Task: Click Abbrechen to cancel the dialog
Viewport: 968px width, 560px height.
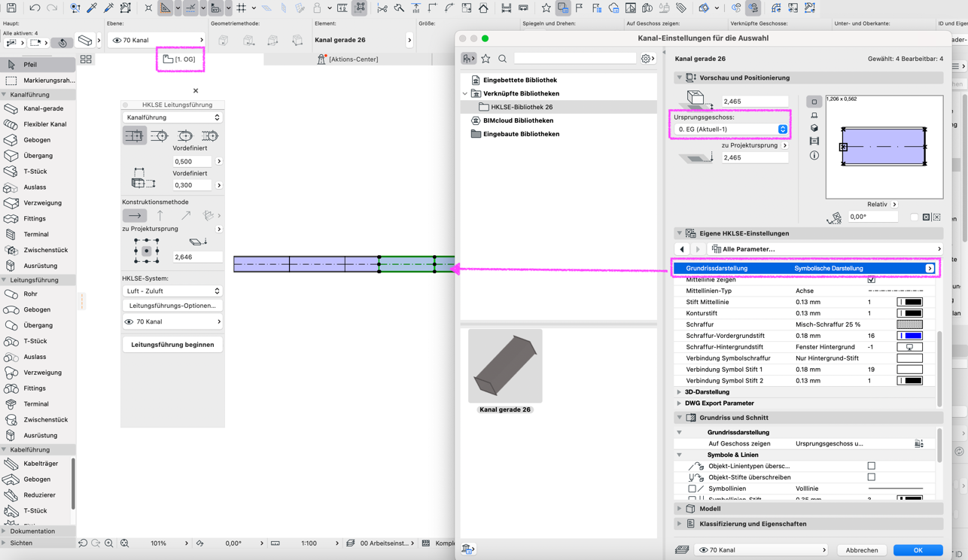Action: pos(862,550)
